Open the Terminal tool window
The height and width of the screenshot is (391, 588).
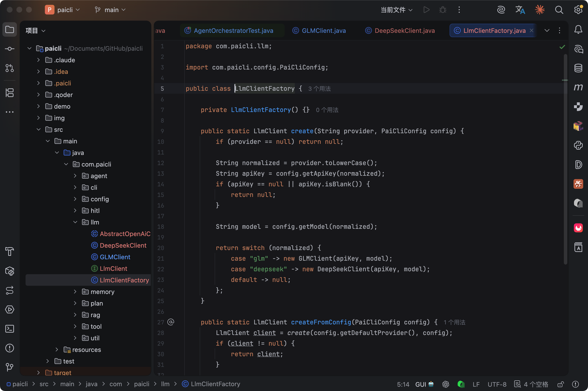(x=9, y=329)
